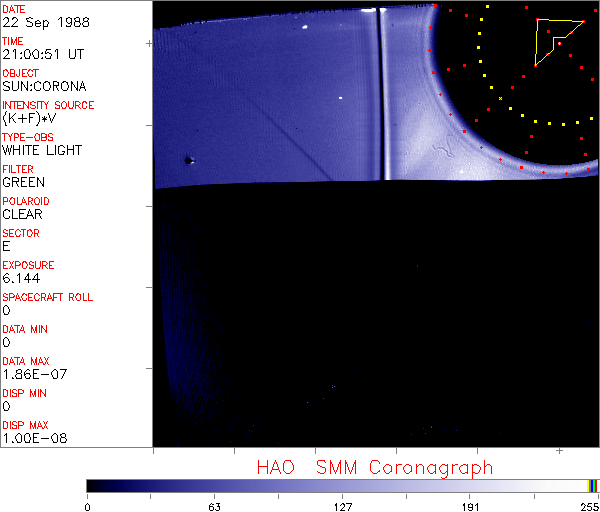
Task: Click the orange X sun-center marker
Action: point(500,98)
